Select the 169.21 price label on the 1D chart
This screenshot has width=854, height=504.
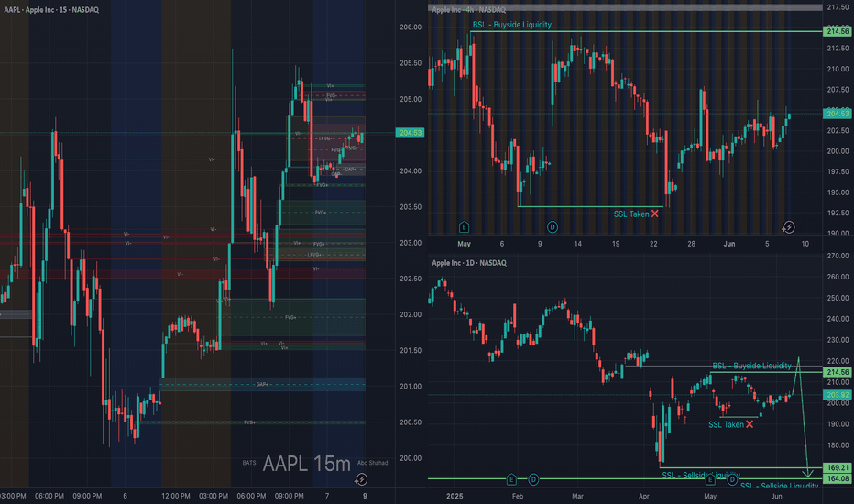838,467
